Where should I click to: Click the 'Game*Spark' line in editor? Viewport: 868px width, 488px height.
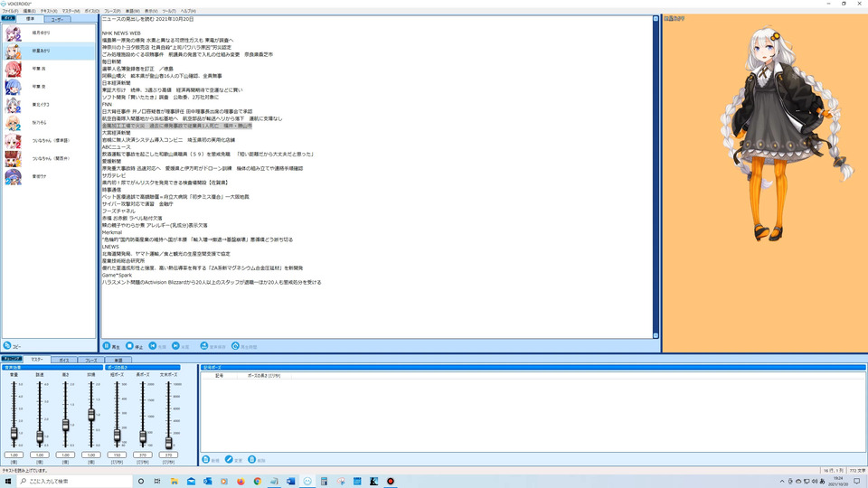(117, 275)
